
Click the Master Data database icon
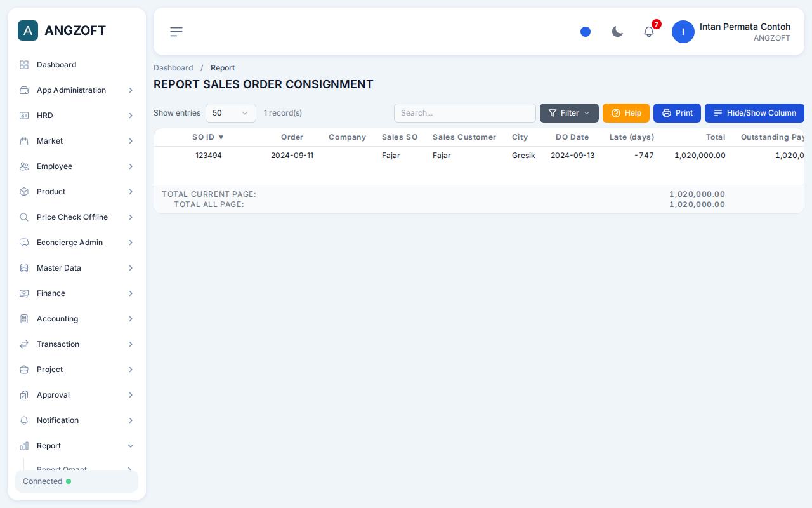coord(24,268)
